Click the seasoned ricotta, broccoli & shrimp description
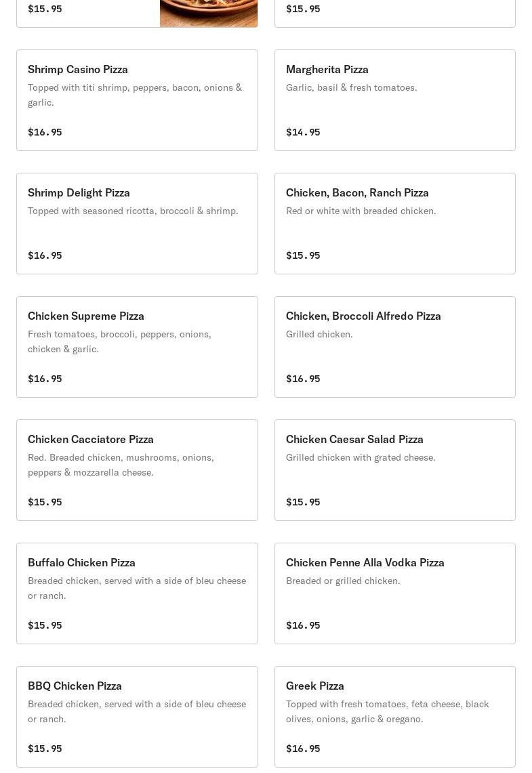Viewport: 532px width, 773px height. point(133,211)
